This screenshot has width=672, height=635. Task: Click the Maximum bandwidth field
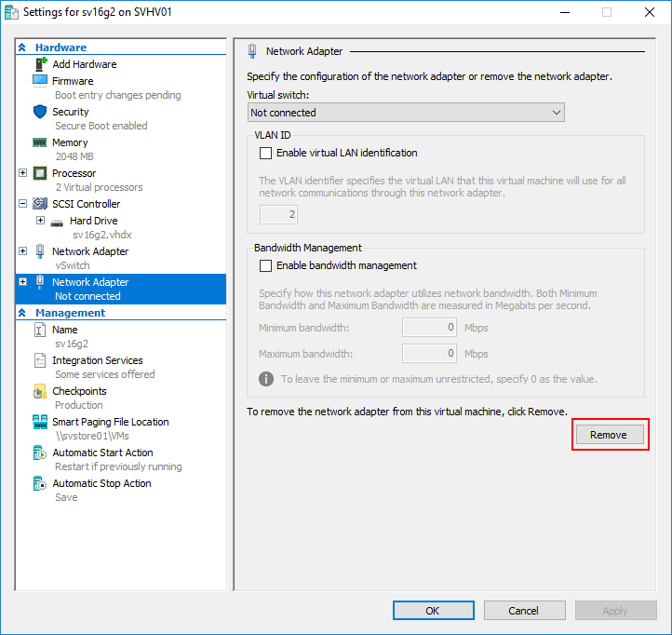click(x=429, y=353)
